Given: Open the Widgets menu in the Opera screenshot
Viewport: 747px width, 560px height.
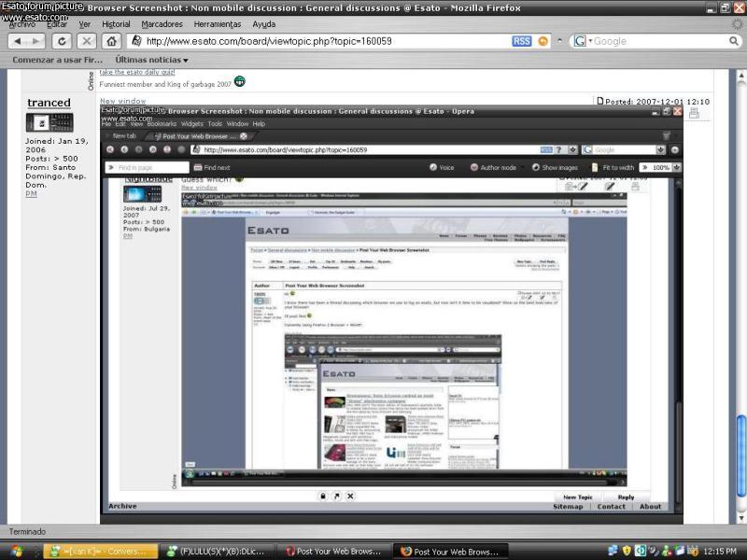Looking at the screenshot, I should coord(192,124).
